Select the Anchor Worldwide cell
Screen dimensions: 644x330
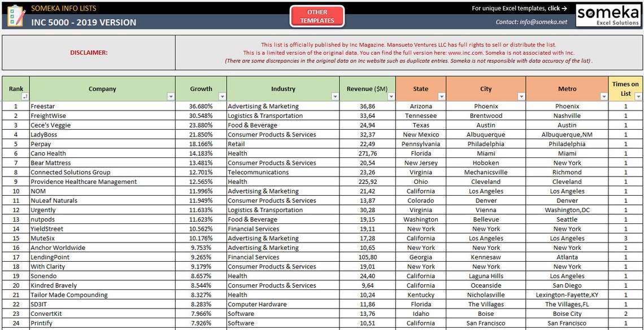click(102, 248)
